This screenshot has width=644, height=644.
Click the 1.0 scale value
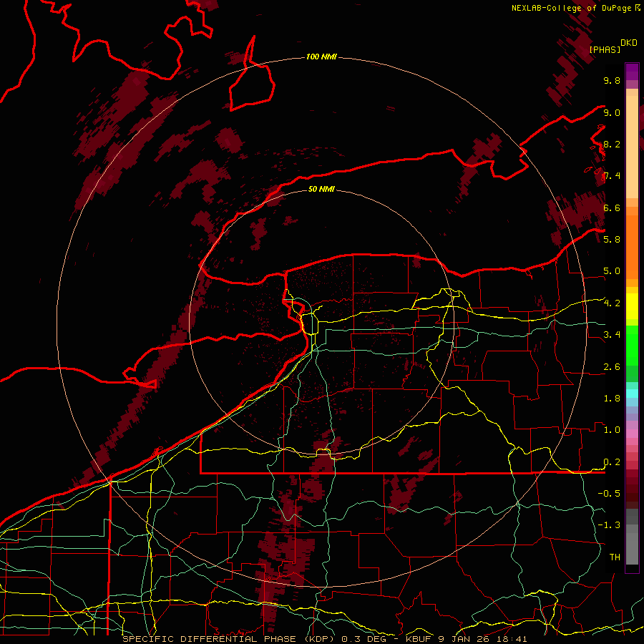point(612,430)
